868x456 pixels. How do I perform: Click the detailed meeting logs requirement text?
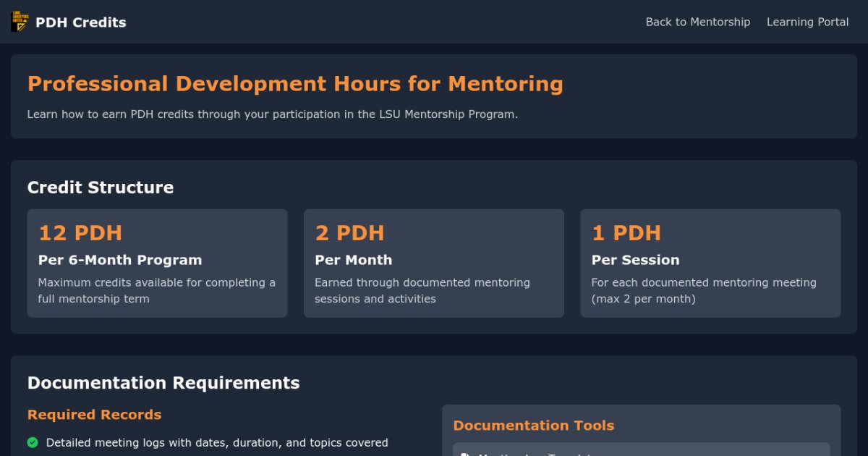(x=217, y=442)
